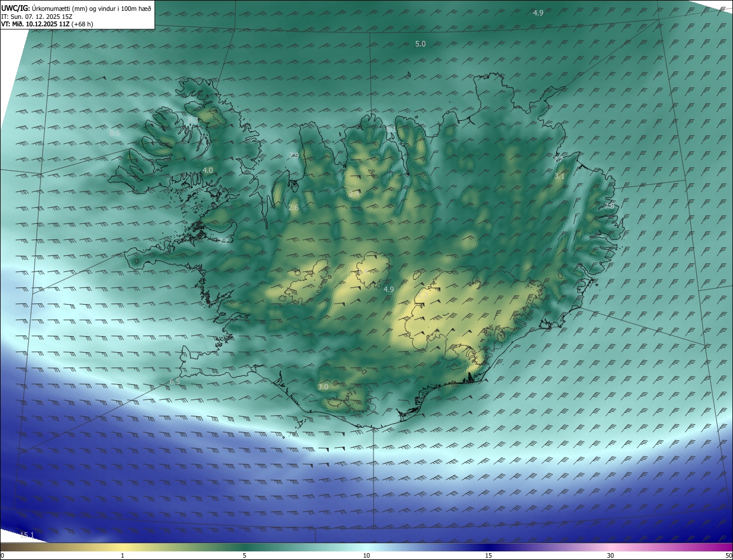Click the 'VT: Mið. 10.12.2025 11Z (+68 h)' line
733x560 pixels.
pyautogui.click(x=47, y=24)
